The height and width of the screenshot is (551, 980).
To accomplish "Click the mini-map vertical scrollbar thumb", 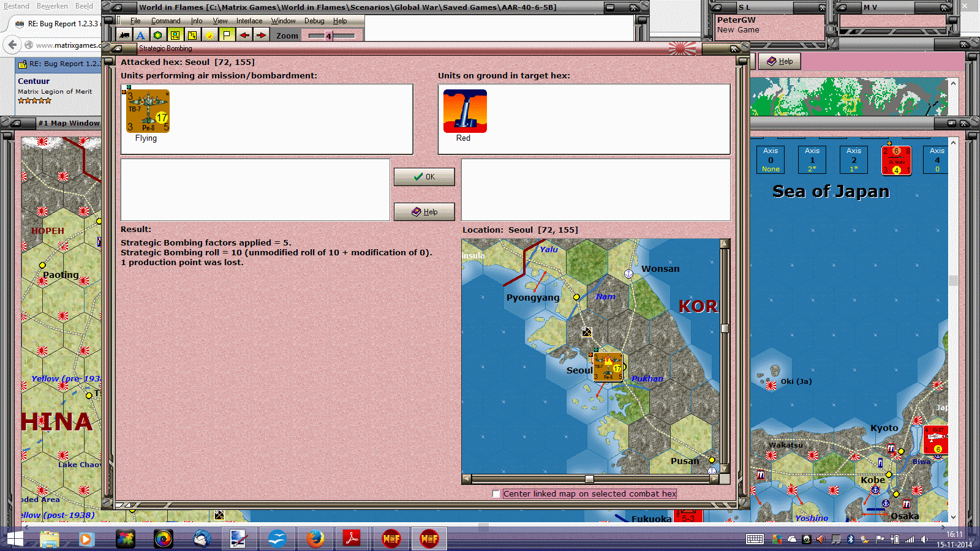I will [725, 329].
